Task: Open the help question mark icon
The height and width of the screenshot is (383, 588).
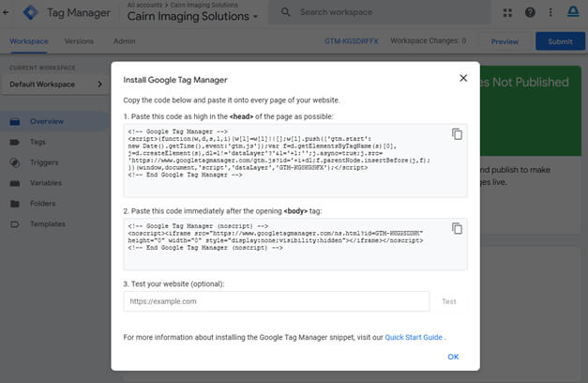Action: tap(530, 12)
